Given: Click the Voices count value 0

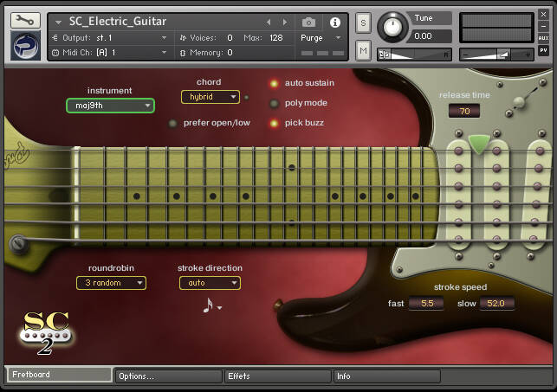Looking at the screenshot, I should (230, 37).
